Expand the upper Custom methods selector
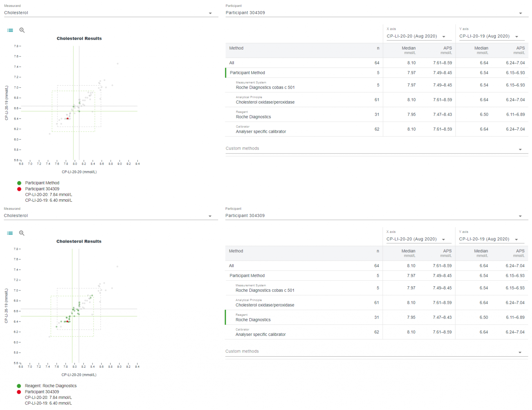Image resolution: width=532 pixels, height=410 pixels. pyautogui.click(x=376, y=149)
